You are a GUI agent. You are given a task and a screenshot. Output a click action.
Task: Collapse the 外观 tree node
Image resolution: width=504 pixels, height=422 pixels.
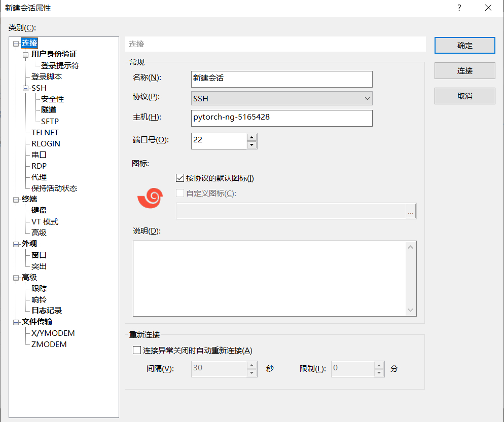16,244
